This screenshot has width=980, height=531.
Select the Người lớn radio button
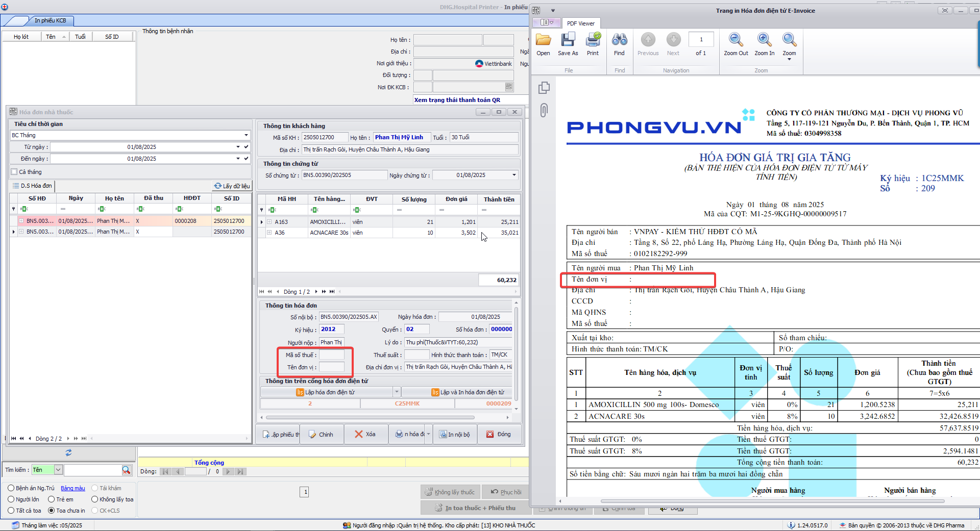[11, 499]
